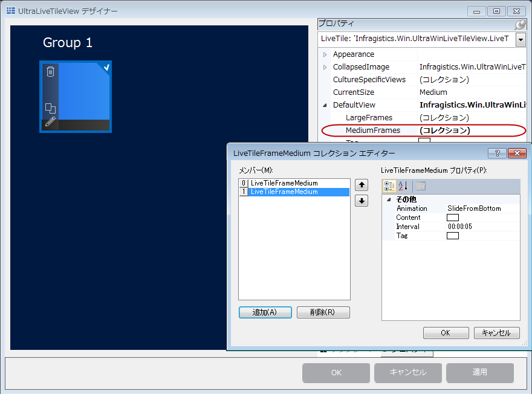Select the resize icon on the tile
532x394 pixels.
51,107
